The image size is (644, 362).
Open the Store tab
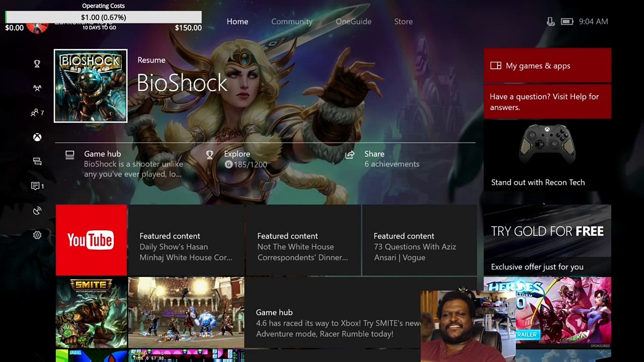[x=404, y=22]
